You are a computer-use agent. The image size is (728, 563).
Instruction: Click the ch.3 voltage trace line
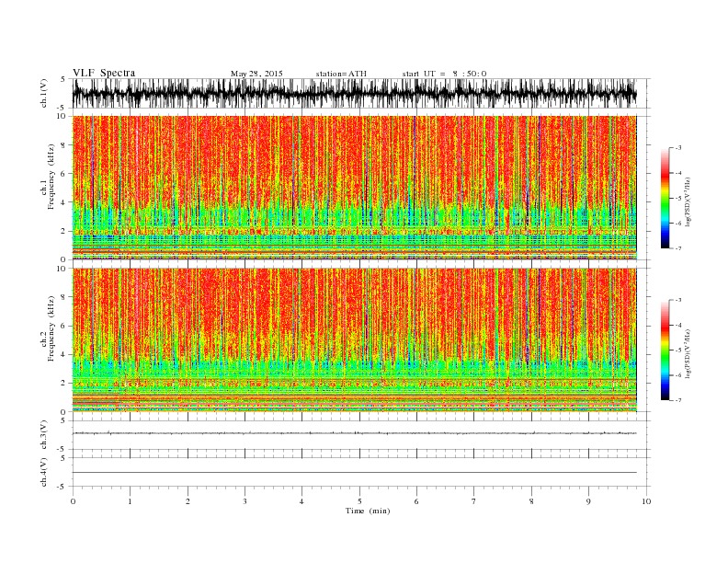[354, 433]
